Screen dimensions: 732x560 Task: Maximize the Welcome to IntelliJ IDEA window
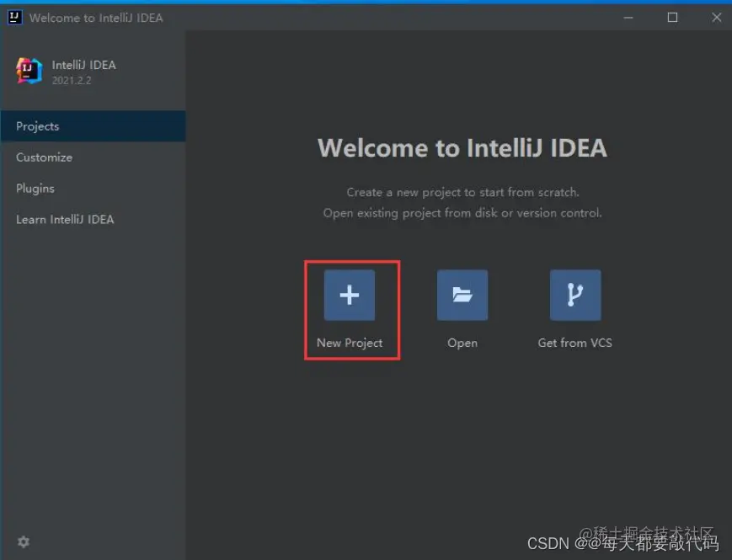672,18
